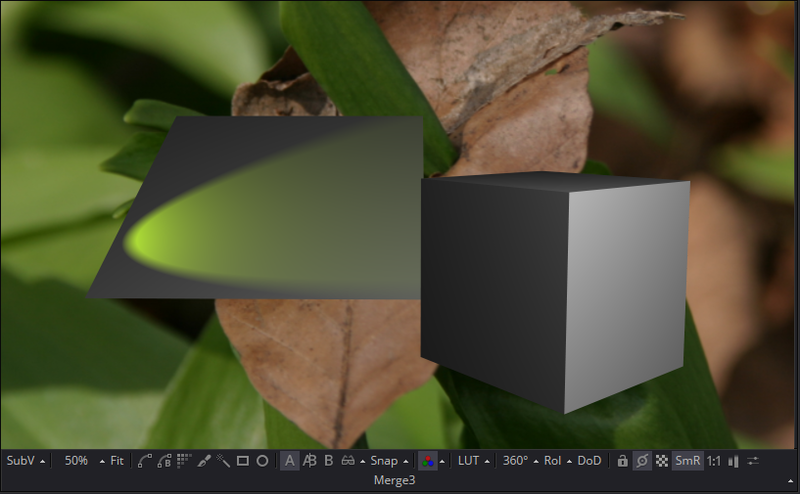Open the stereo options dropdown arrow

point(362,461)
